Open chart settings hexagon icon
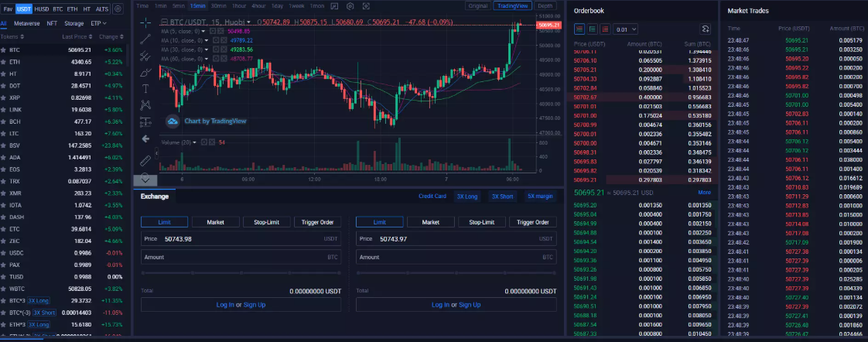Screen dimensions: 868x342 click(350, 6)
